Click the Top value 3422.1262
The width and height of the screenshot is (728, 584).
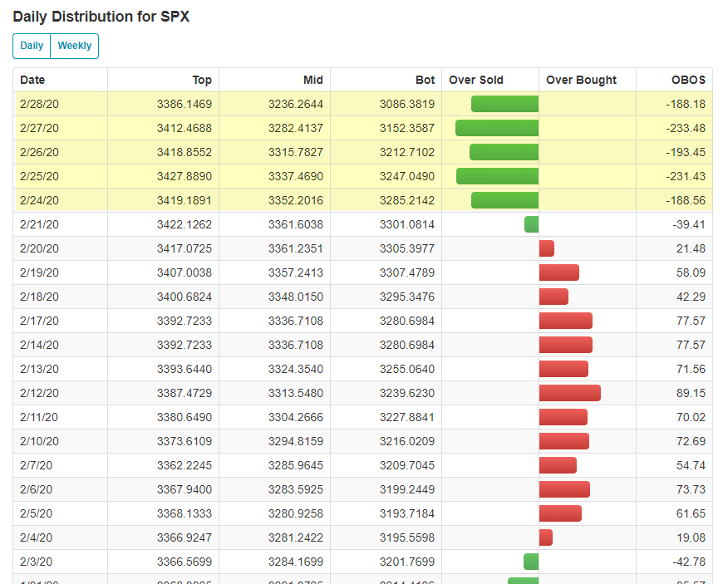[184, 224]
